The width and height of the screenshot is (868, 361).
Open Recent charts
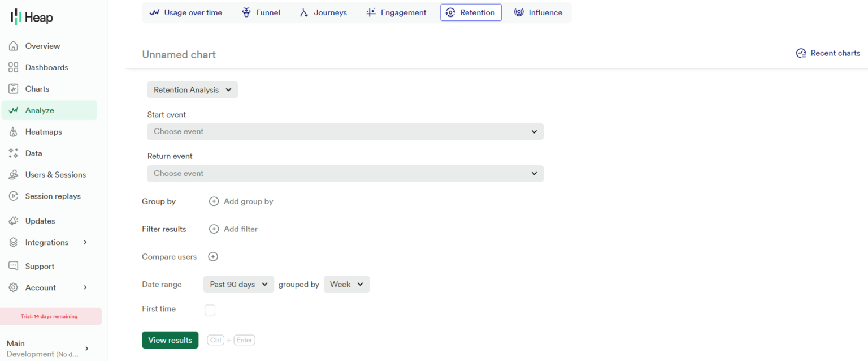828,53
